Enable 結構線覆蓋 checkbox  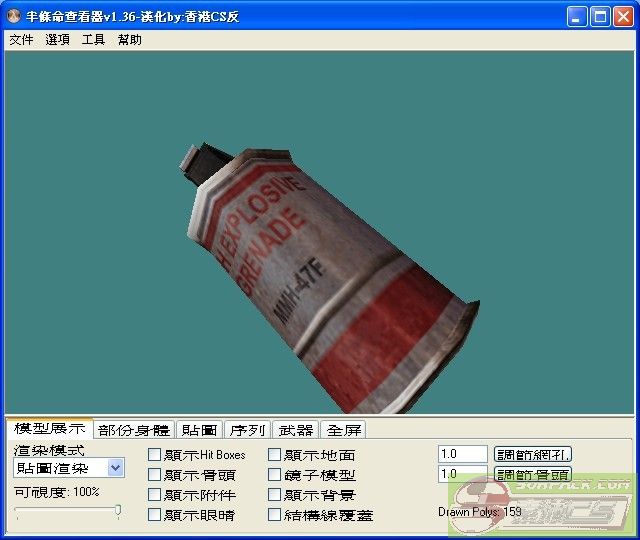274,514
